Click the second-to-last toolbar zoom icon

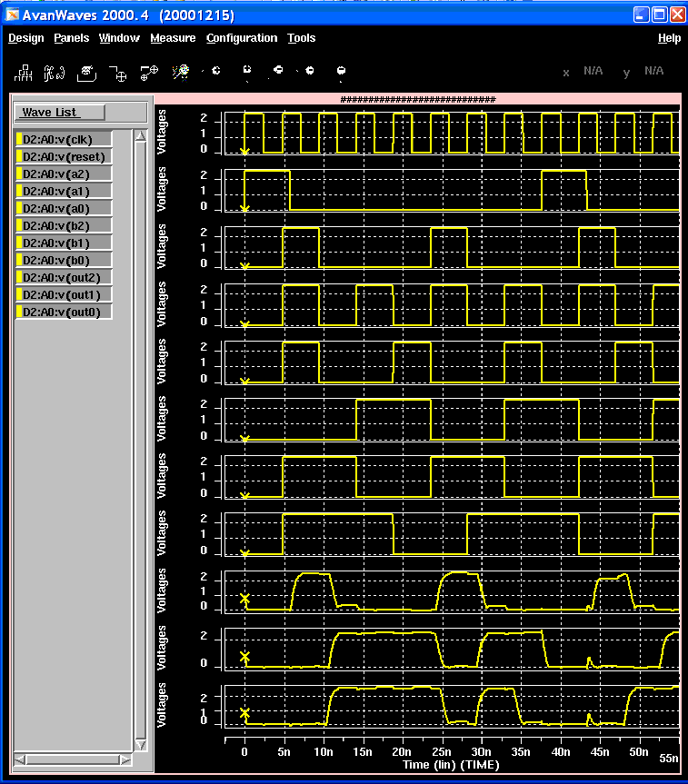[x=308, y=71]
